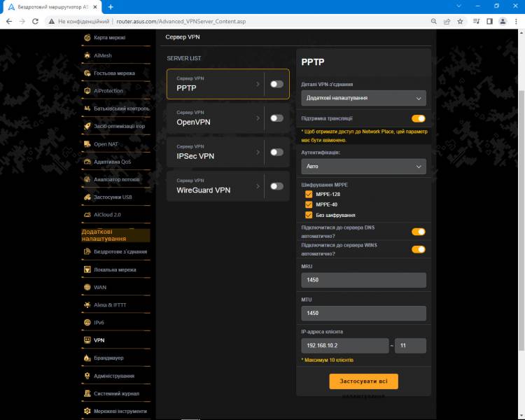Click the Open NAT icon

(87, 144)
